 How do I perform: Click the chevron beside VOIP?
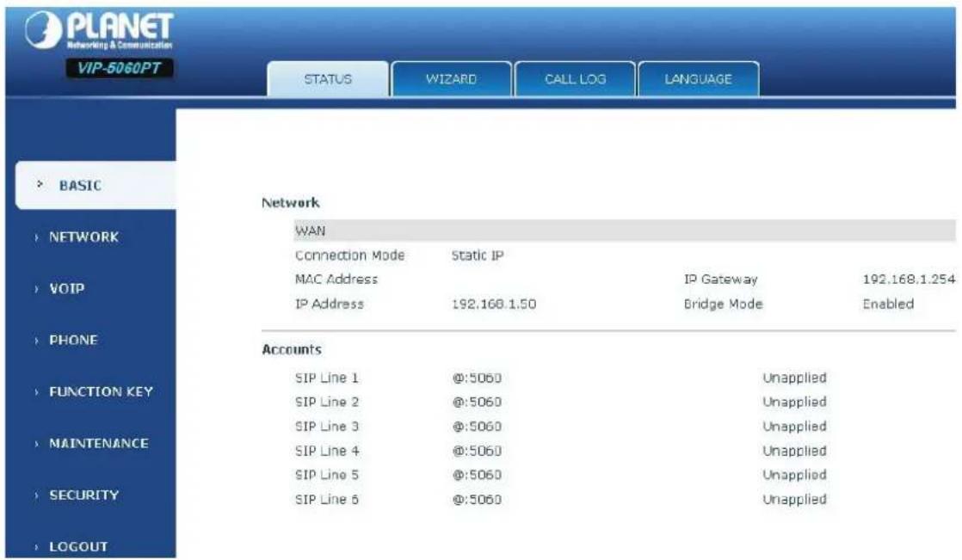click(36, 289)
